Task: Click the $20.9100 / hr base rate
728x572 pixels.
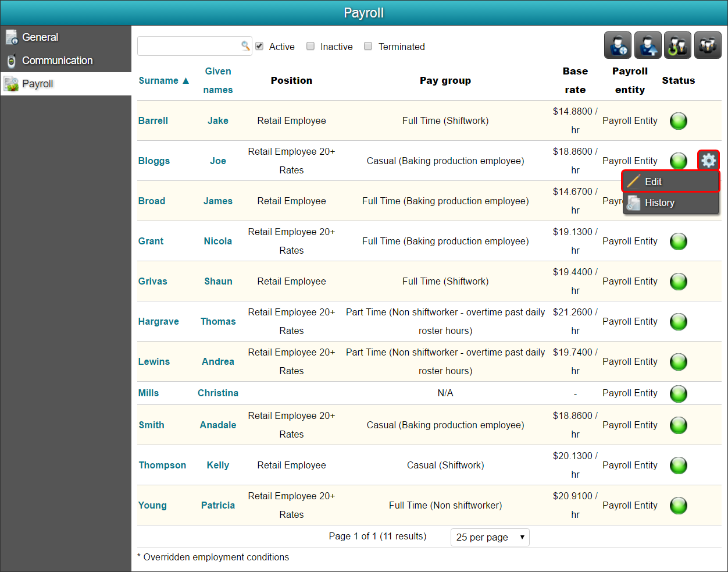Action: 575,505
